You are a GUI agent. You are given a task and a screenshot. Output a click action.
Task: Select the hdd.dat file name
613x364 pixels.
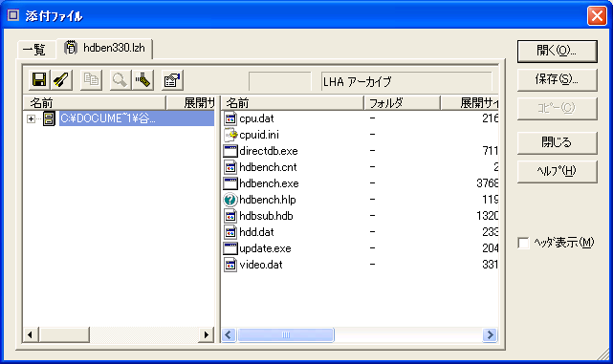click(x=256, y=232)
